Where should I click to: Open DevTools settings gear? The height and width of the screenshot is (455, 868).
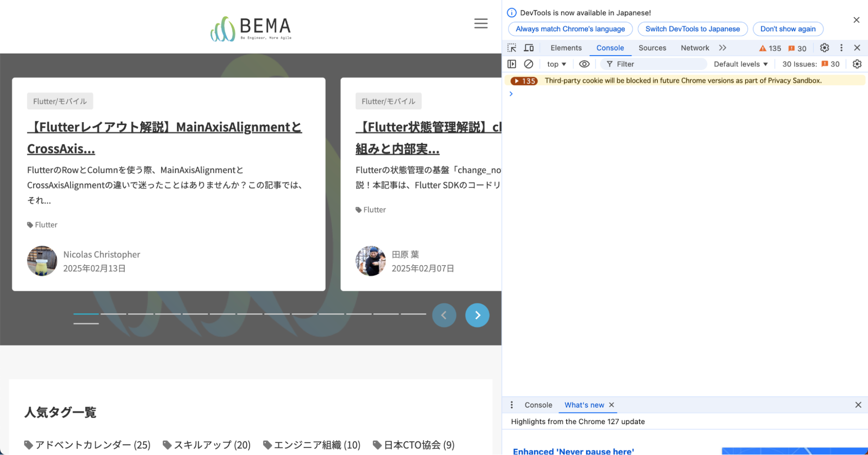click(824, 48)
